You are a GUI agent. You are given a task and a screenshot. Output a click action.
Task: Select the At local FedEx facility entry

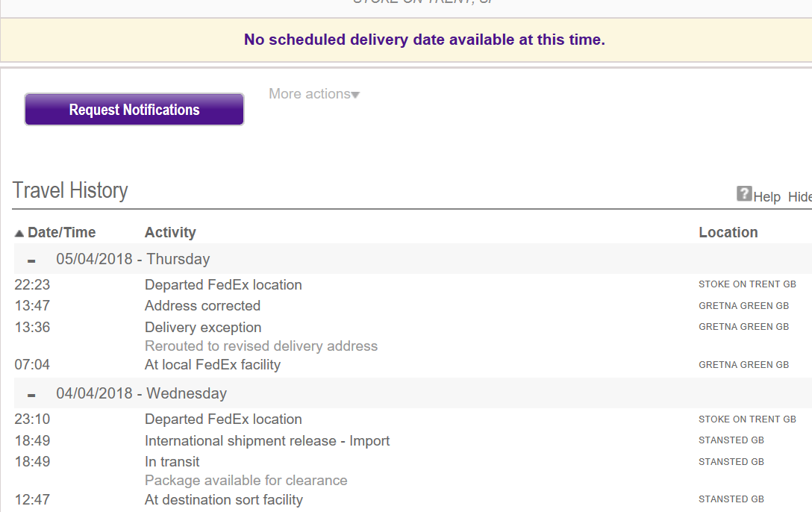tap(213, 365)
